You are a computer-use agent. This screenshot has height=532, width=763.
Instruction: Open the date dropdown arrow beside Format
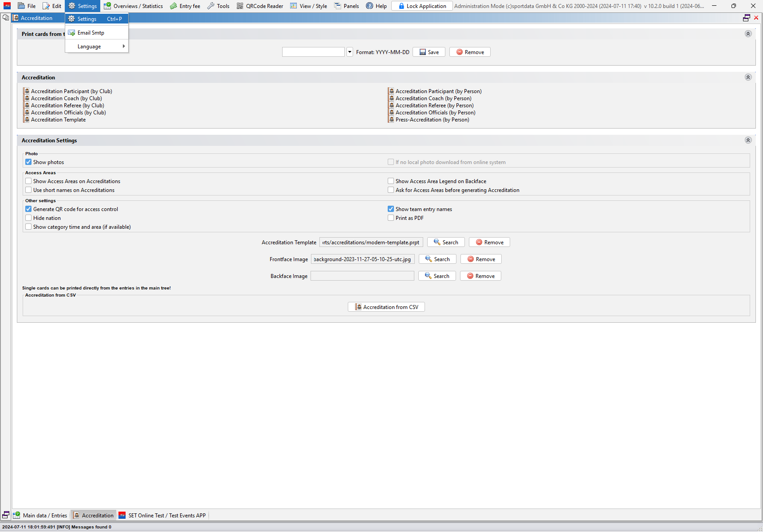(350, 52)
